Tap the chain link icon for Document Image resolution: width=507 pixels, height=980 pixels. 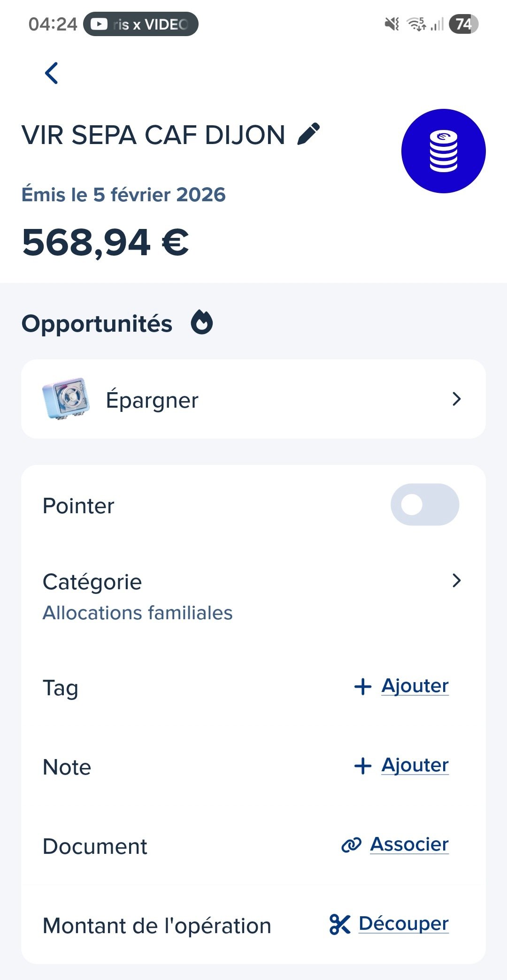(x=351, y=845)
